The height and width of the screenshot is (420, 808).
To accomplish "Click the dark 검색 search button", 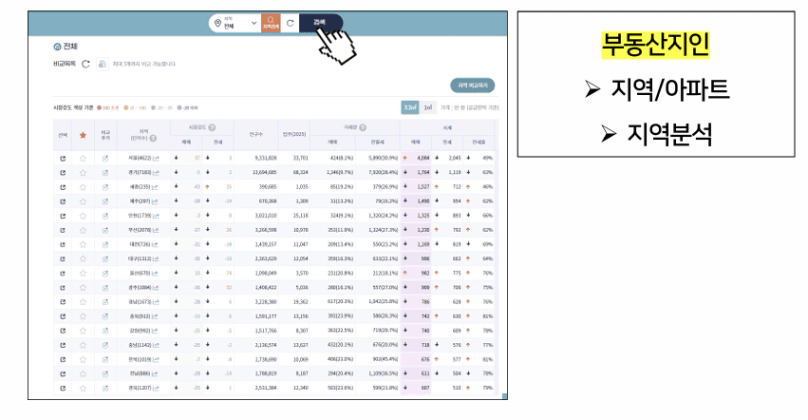I will 321,23.
